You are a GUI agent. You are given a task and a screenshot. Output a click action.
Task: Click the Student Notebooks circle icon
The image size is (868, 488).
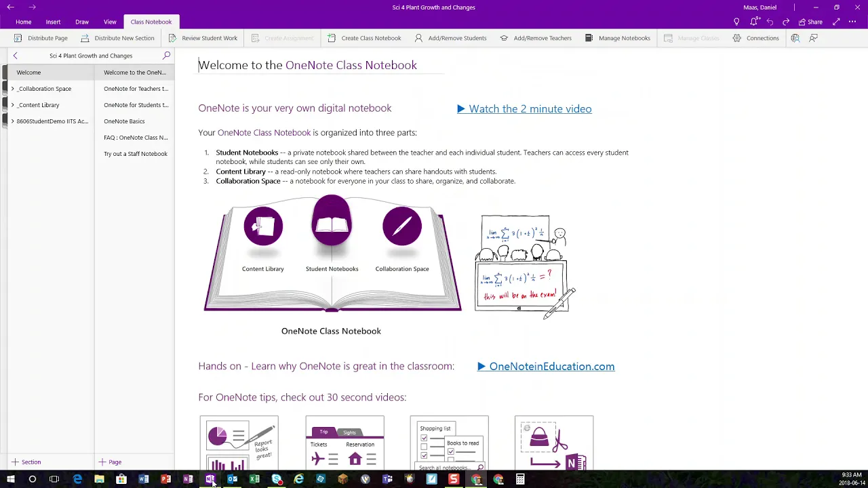(x=332, y=220)
